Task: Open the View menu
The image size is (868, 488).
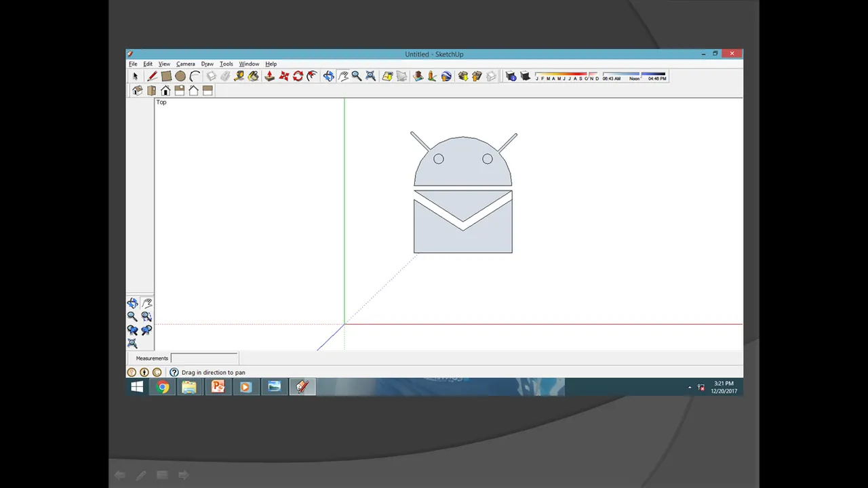Action: 164,64
